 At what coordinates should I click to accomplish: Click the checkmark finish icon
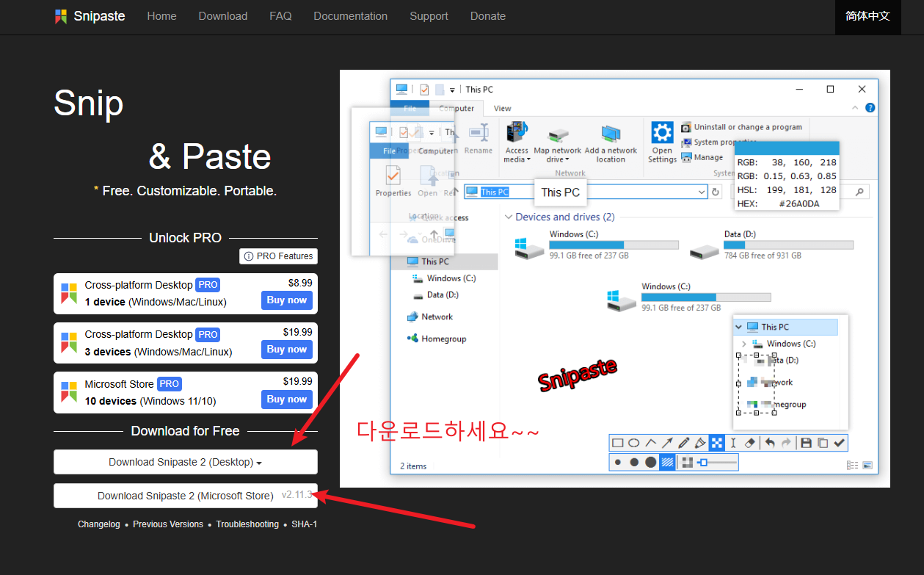point(840,443)
